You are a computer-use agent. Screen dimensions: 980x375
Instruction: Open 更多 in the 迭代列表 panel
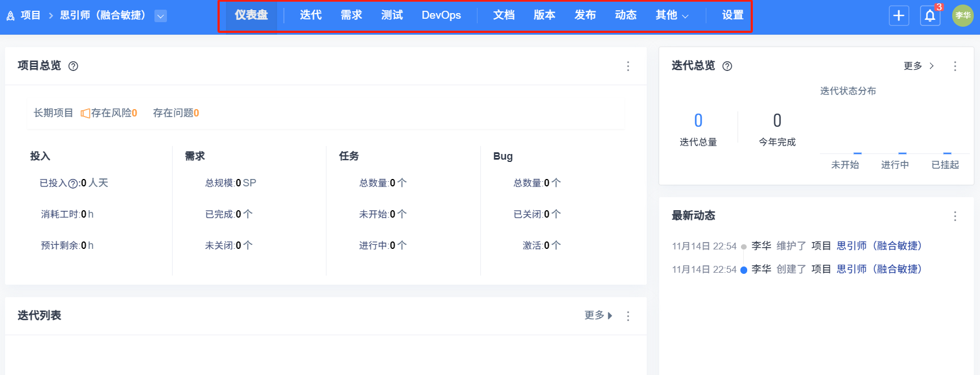coord(598,315)
